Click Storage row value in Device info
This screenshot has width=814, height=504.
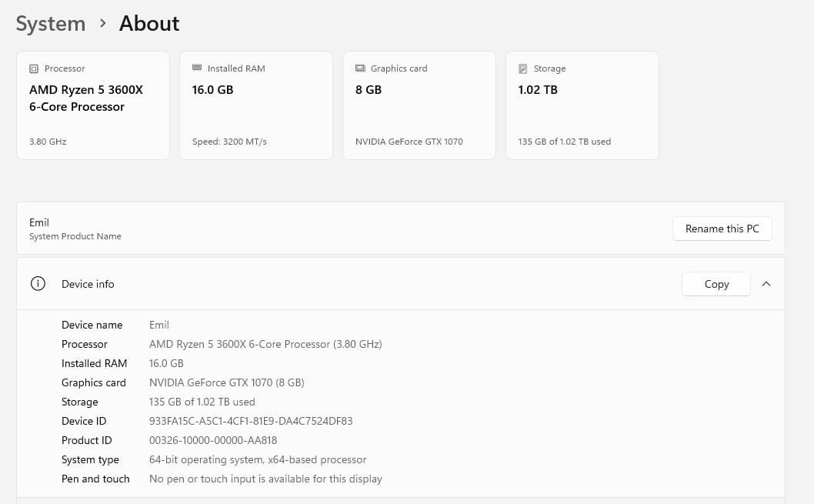click(x=202, y=402)
